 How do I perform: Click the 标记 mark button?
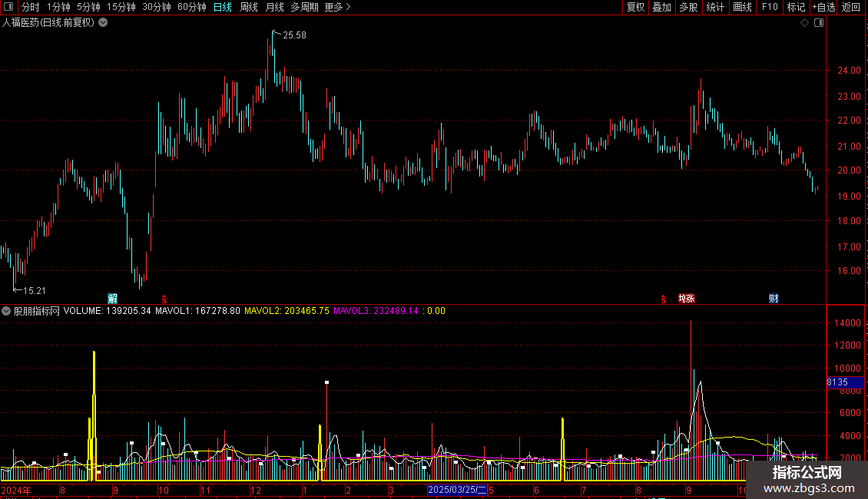point(796,7)
